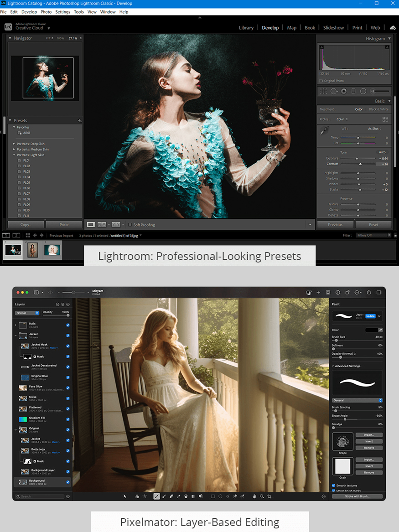Open the Lightroom filmstrip grid view icon
399x532 pixels.
click(28, 235)
